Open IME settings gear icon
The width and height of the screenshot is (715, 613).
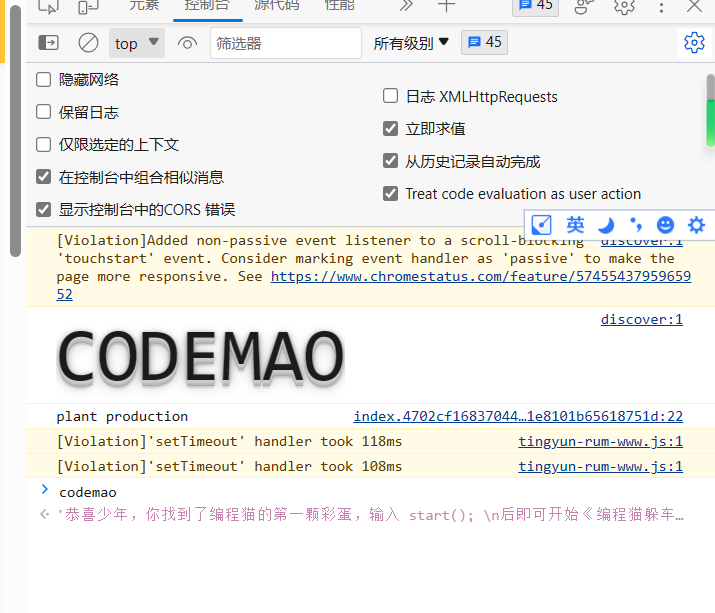click(x=696, y=225)
